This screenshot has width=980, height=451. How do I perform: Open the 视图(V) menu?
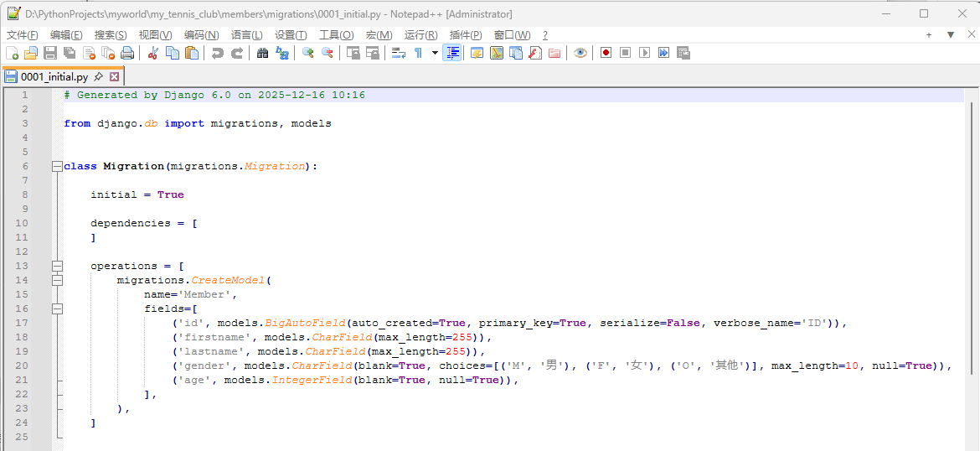(156, 35)
